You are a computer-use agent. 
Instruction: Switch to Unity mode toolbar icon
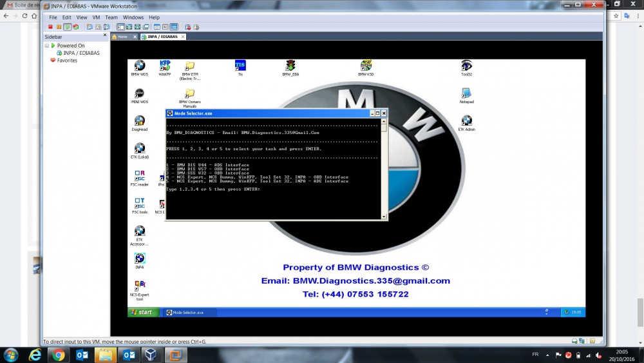pos(146,26)
